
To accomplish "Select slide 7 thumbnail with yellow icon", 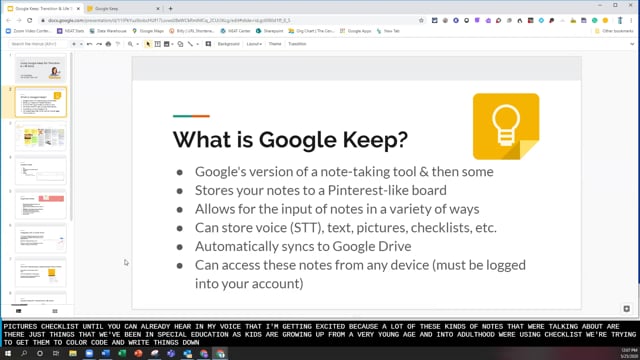I will pos(40,272).
